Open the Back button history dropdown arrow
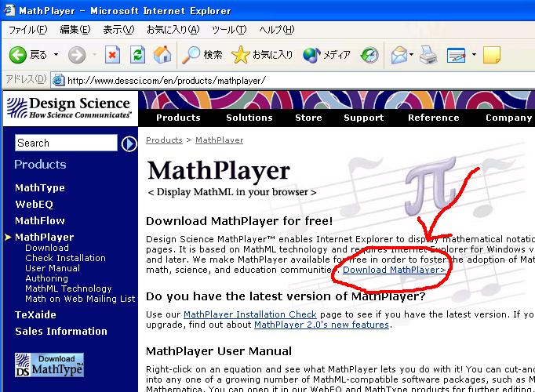Viewport: 535px width, 392px height. pyautogui.click(x=56, y=55)
